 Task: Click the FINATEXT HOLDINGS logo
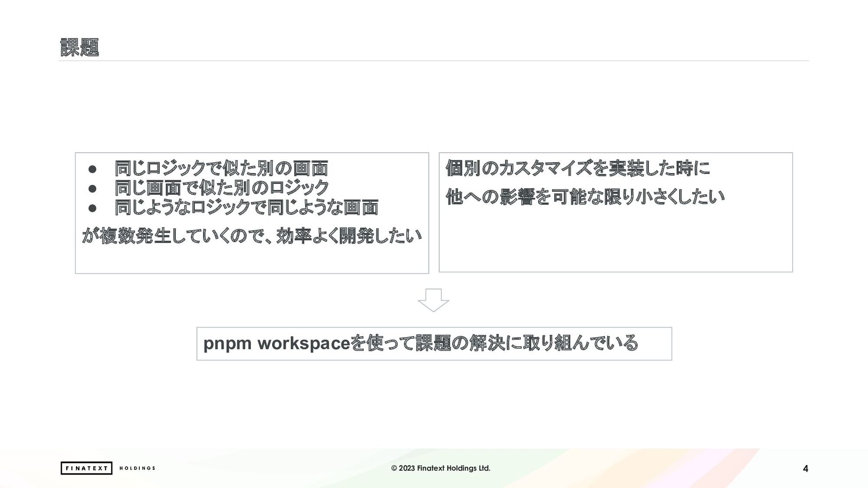coord(108,468)
